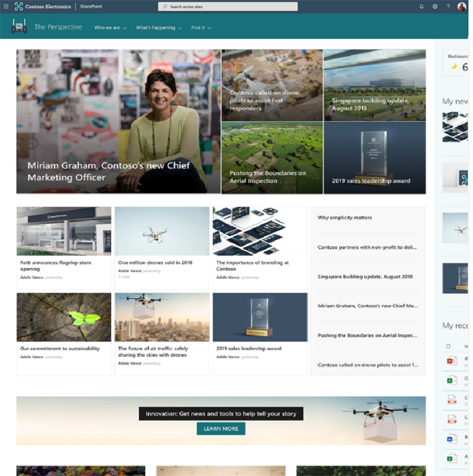This screenshot has width=473, height=476.
Task: Open Contoso called on drone pilots list item
Action: point(368,365)
